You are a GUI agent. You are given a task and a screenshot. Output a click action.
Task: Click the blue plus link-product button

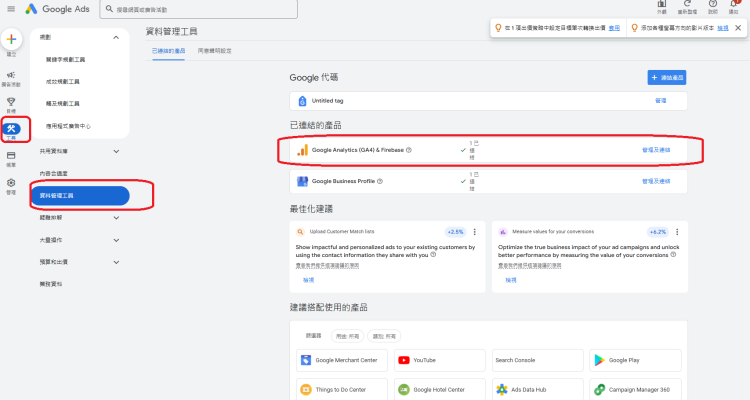pos(667,78)
